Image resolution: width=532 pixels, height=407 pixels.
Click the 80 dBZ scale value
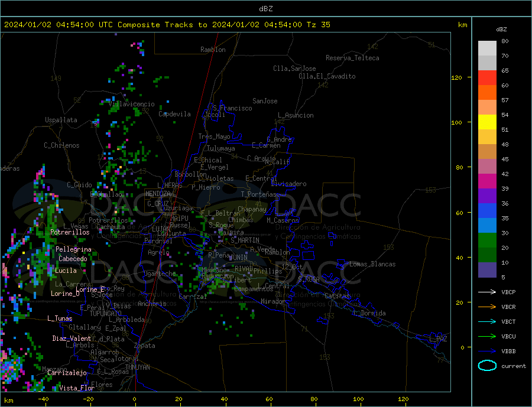coord(505,41)
